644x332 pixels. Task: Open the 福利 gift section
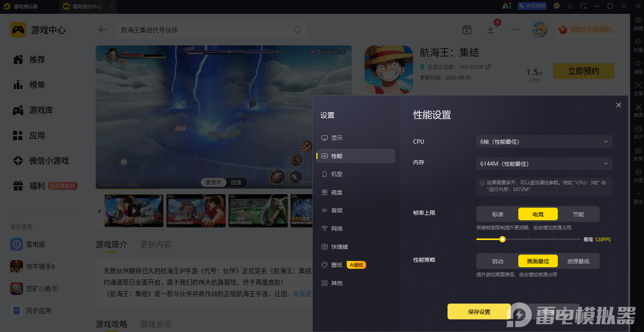29,186
